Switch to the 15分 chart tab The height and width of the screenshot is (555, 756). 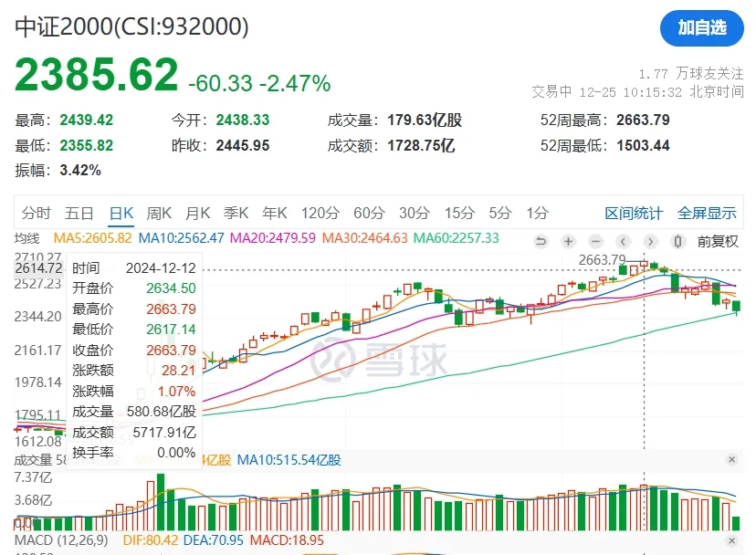tap(459, 213)
